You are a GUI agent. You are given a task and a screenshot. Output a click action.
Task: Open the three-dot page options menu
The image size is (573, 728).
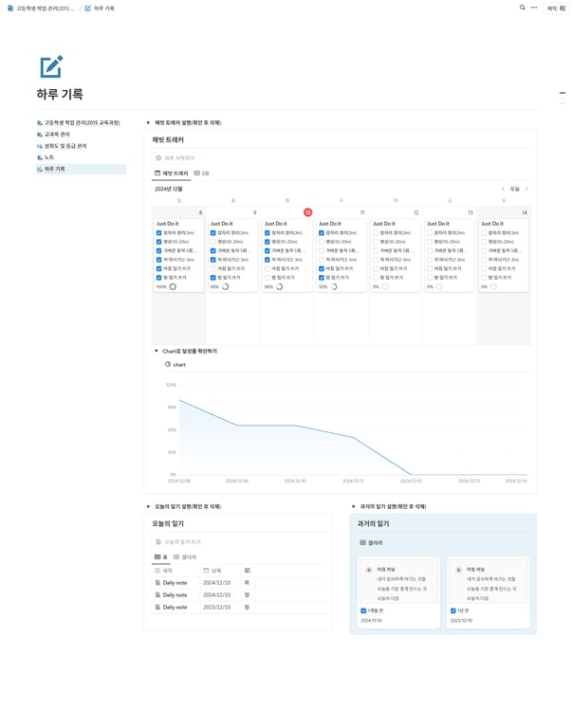534,8
